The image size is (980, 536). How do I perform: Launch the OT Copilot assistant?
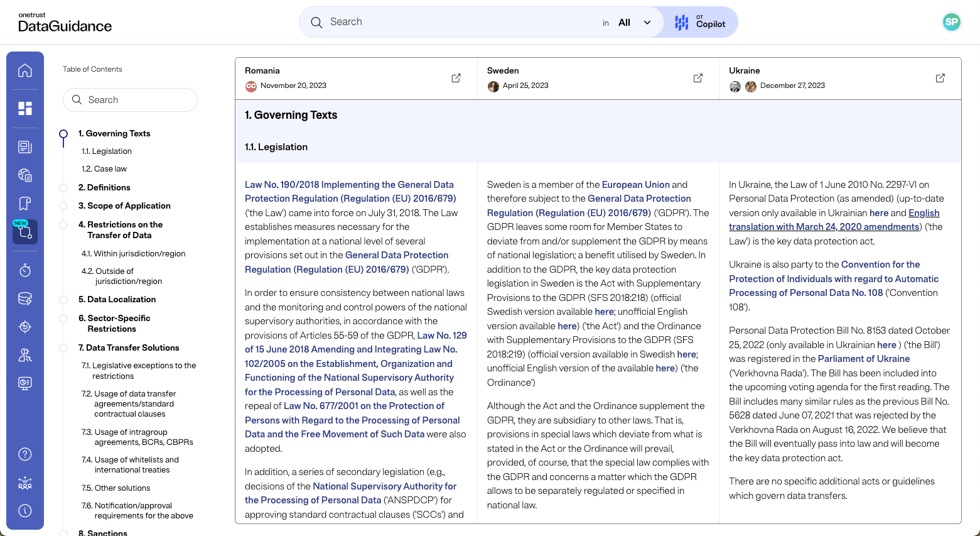[700, 23]
